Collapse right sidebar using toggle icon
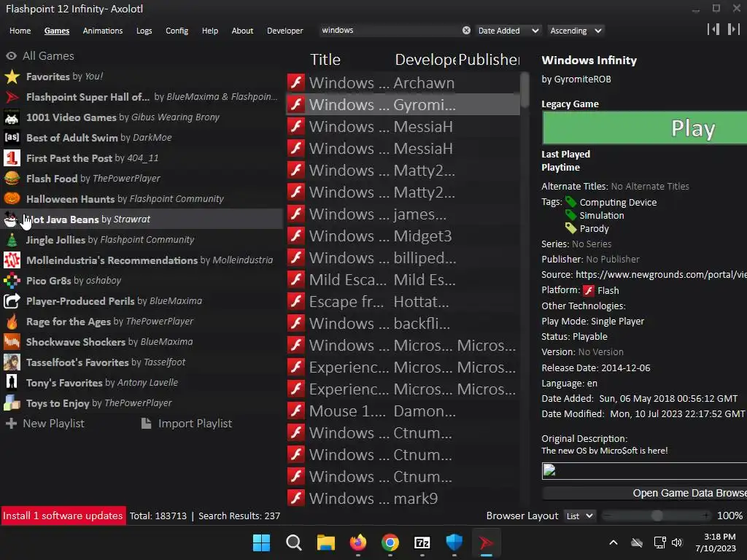The height and width of the screenshot is (560, 747). [734, 29]
